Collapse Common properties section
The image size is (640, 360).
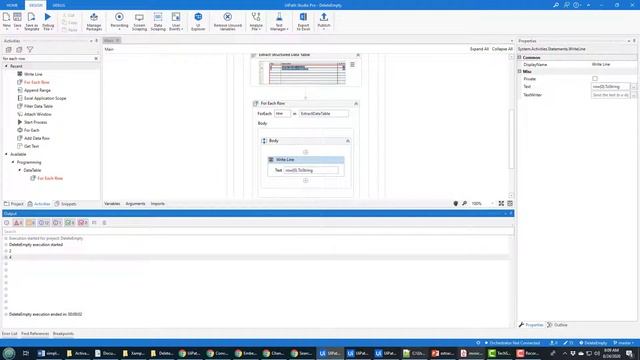[520, 58]
